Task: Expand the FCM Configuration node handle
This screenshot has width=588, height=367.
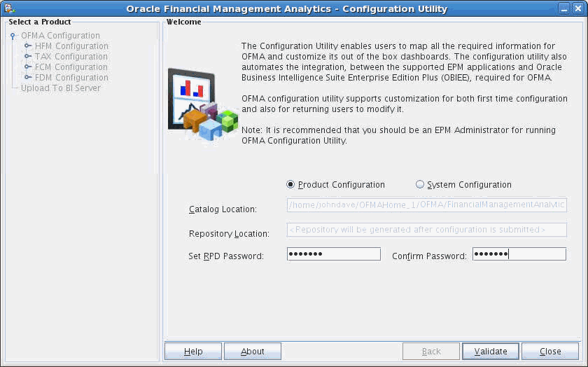Action: click(x=28, y=67)
